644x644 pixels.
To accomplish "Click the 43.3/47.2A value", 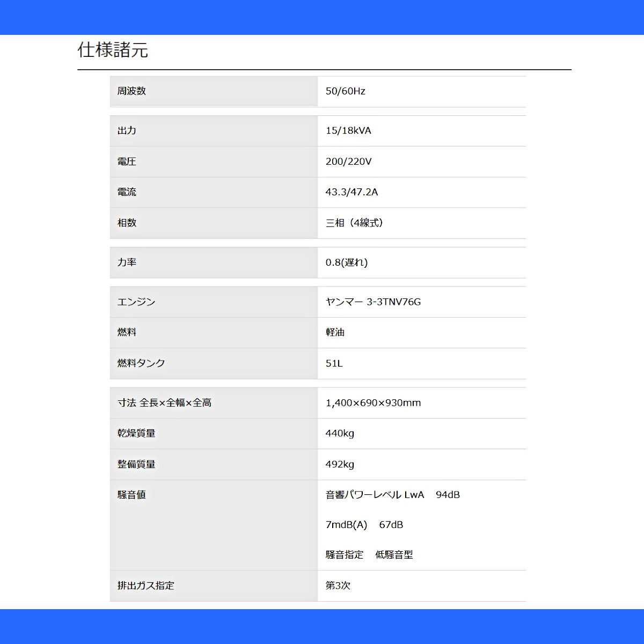I will (x=352, y=192).
